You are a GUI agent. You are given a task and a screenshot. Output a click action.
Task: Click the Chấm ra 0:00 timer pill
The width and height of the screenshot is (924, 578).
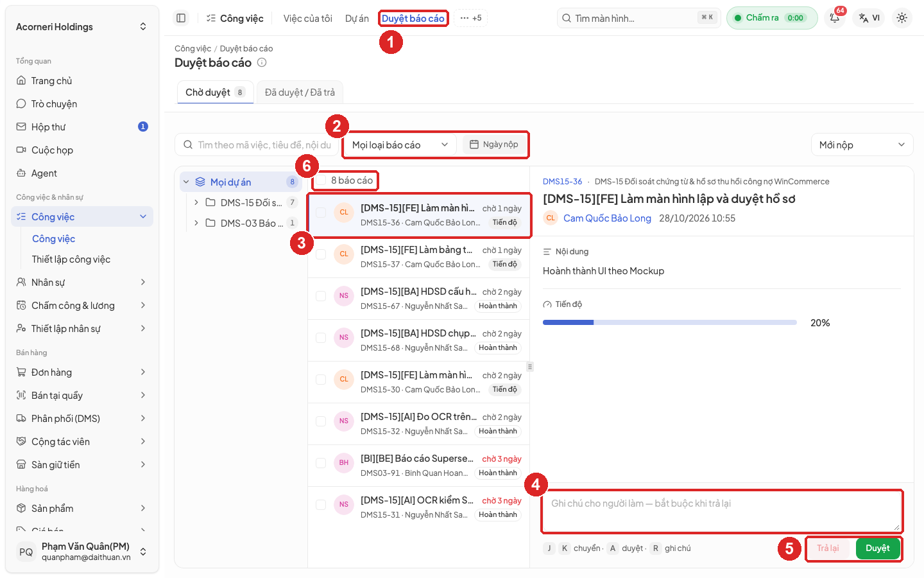772,18
